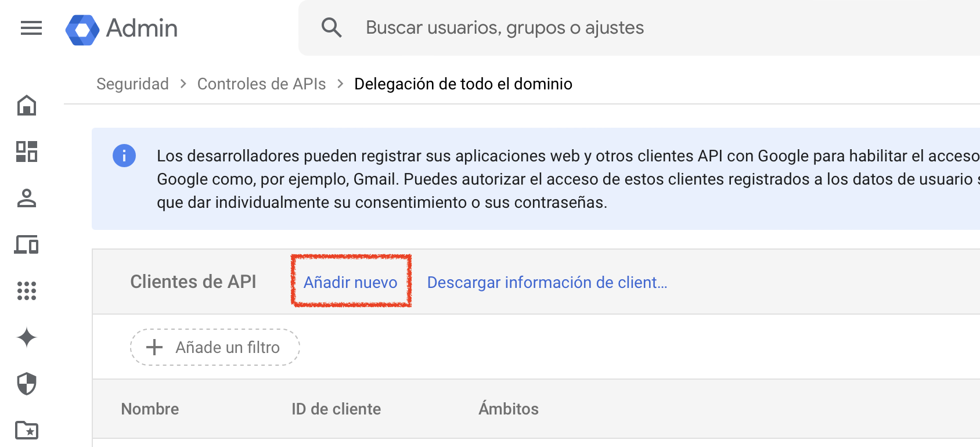Screen dimensions: 980x447
Task: Click the Ámbitos column header
Action: tap(509, 408)
